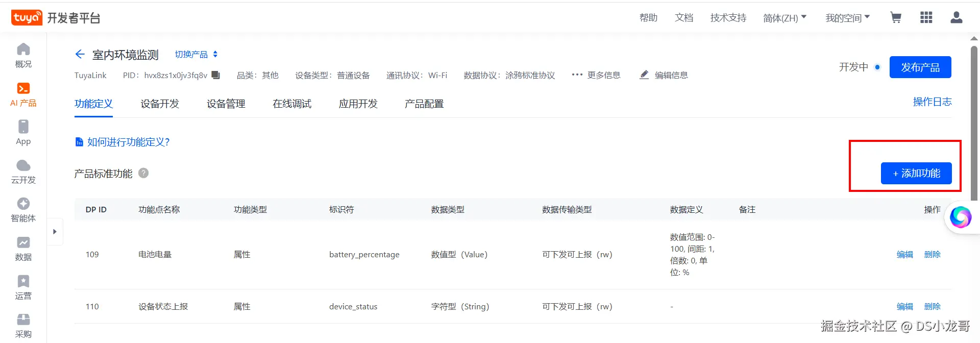This screenshot has height=343, width=980.
Task: Edit the 设备状态上报 function row
Action: point(905,306)
